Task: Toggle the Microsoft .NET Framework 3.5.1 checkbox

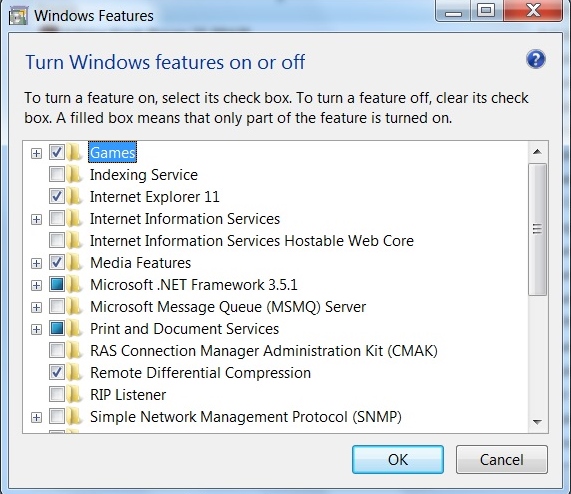Action: [57, 285]
